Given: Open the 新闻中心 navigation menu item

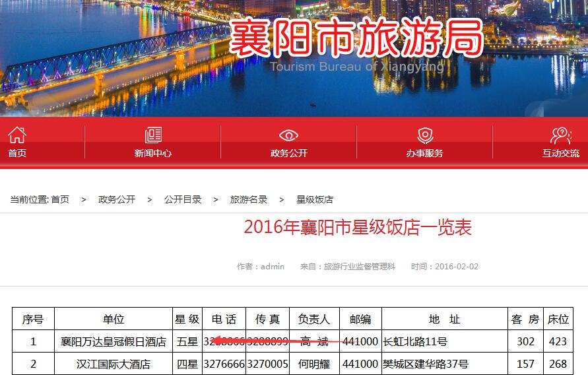Looking at the screenshot, I should (153, 153).
